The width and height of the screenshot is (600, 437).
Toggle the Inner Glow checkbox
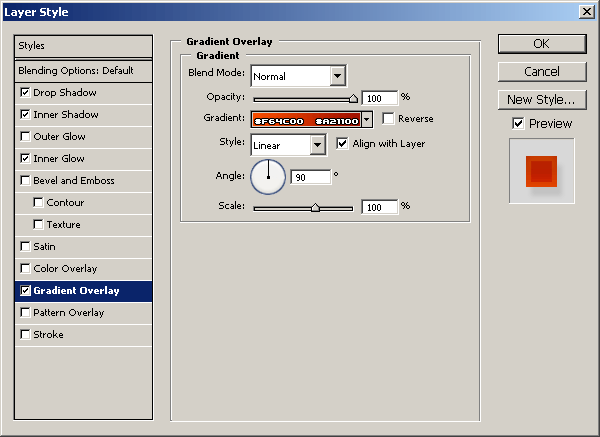pyautogui.click(x=25, y=158)
